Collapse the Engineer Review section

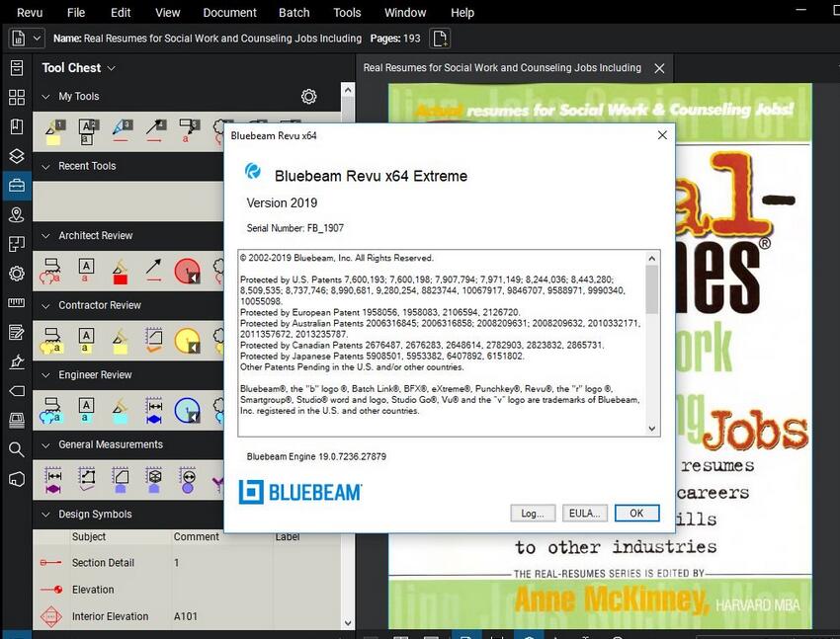pos(46,375)
